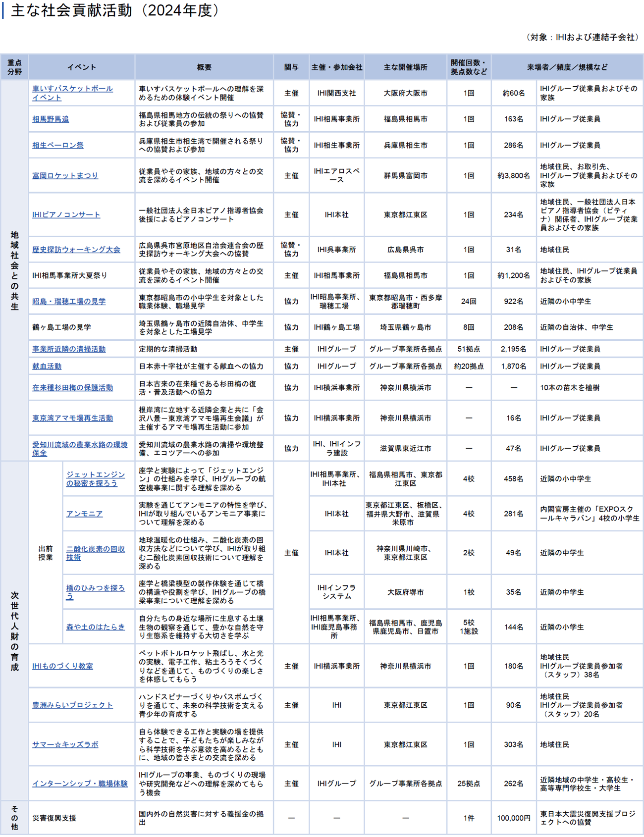Click the 2,195名 participant count
This screenshot has width=644, height=837.
(x=514, y=349)
